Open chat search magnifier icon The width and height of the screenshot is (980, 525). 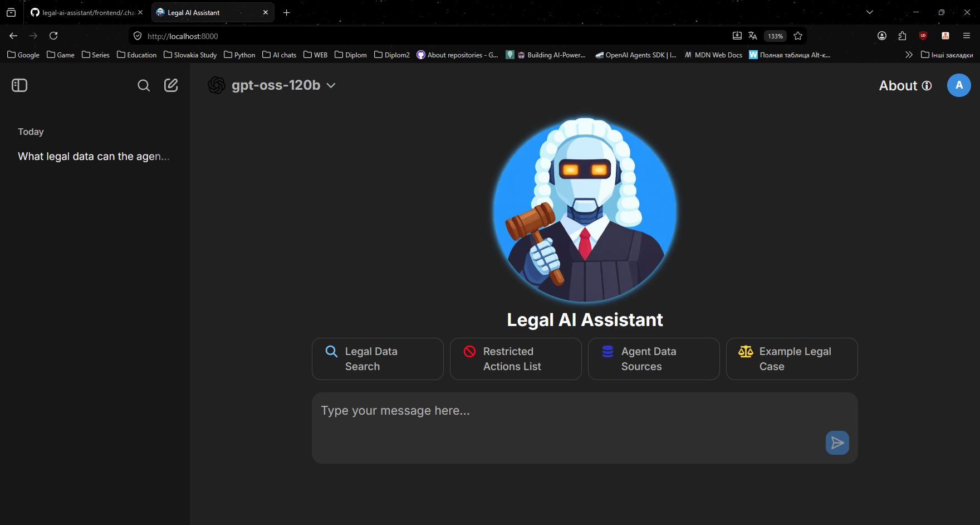[144, 85]
